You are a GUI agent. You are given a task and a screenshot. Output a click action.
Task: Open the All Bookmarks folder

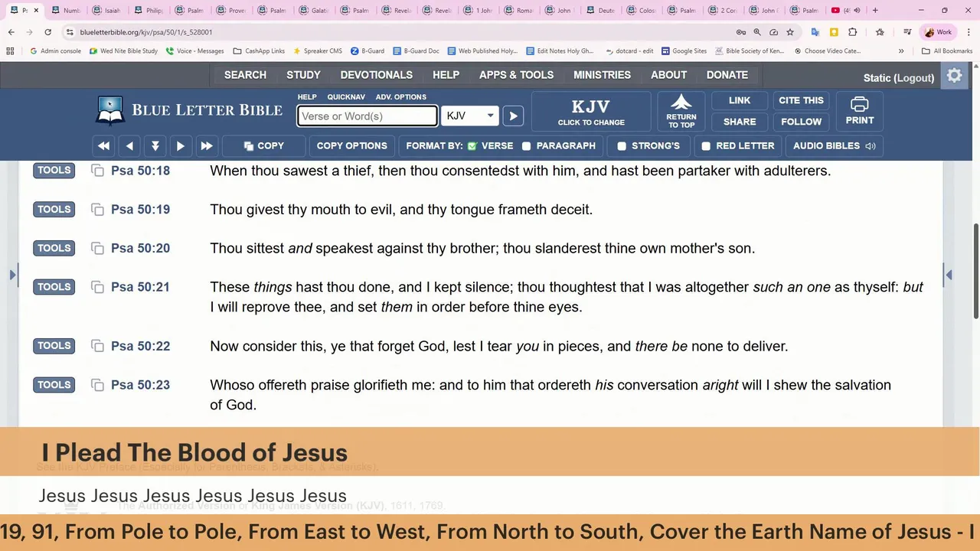[947, 51]
